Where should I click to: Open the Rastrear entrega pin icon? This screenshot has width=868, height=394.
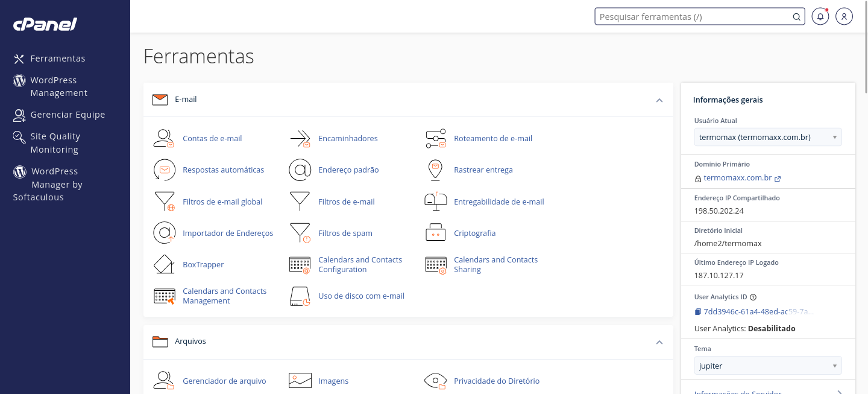[435, 170]
